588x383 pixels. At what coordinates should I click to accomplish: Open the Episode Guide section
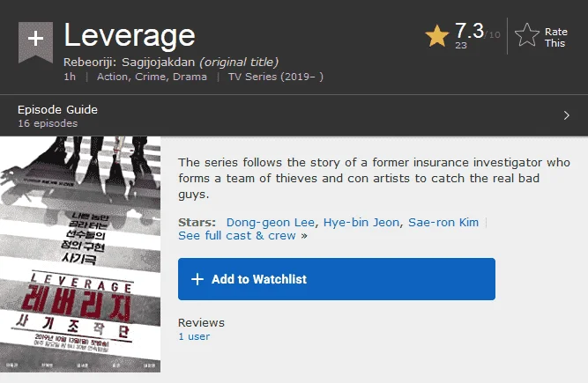coord(57,110)
